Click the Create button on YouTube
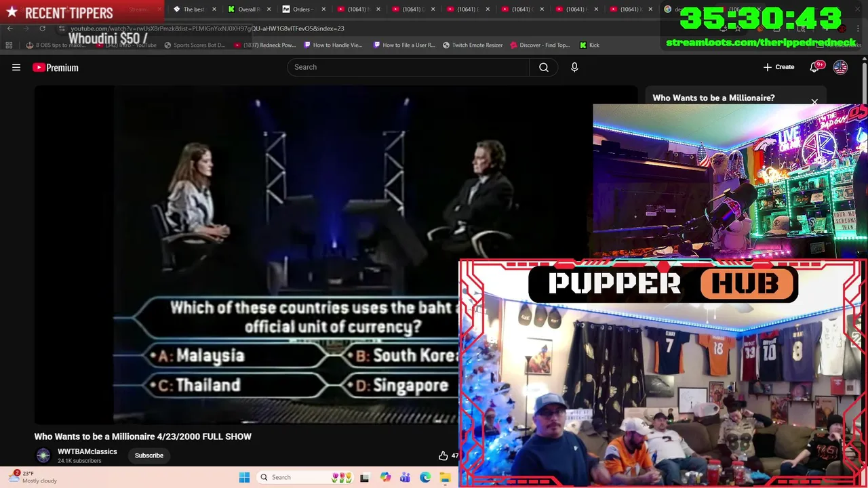Viewport: 868px width, 488px height. coord(778,67)
